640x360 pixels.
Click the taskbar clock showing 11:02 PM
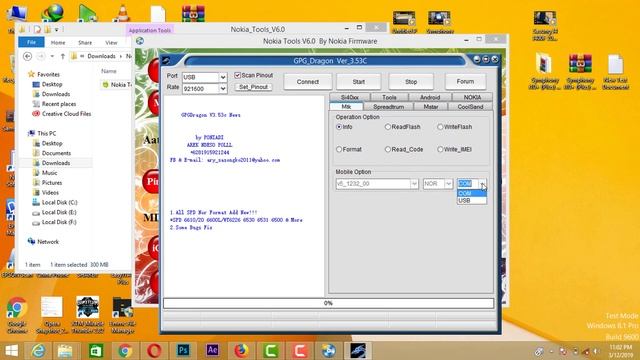click(620, 351)
